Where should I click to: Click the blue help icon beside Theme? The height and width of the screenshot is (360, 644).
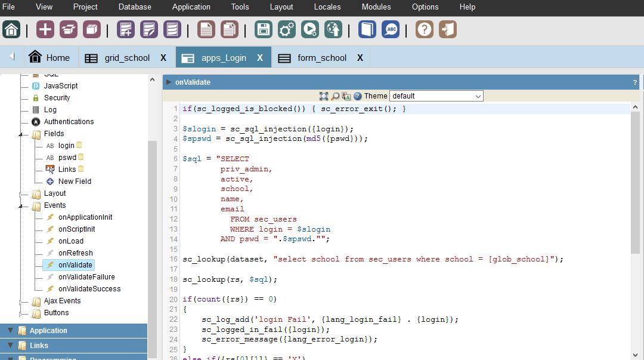[x=357, y=96]
